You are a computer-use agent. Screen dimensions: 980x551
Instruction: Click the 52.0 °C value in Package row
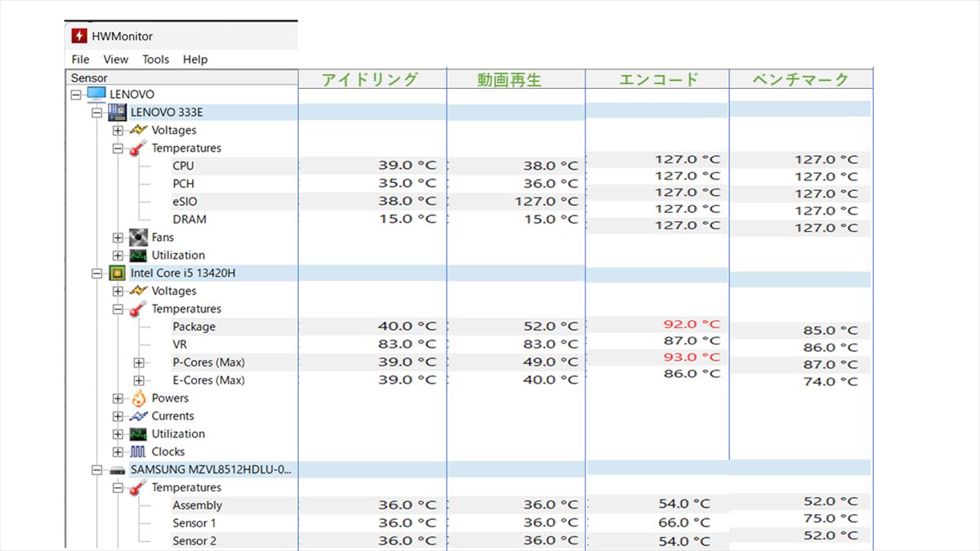coord(550,327)
